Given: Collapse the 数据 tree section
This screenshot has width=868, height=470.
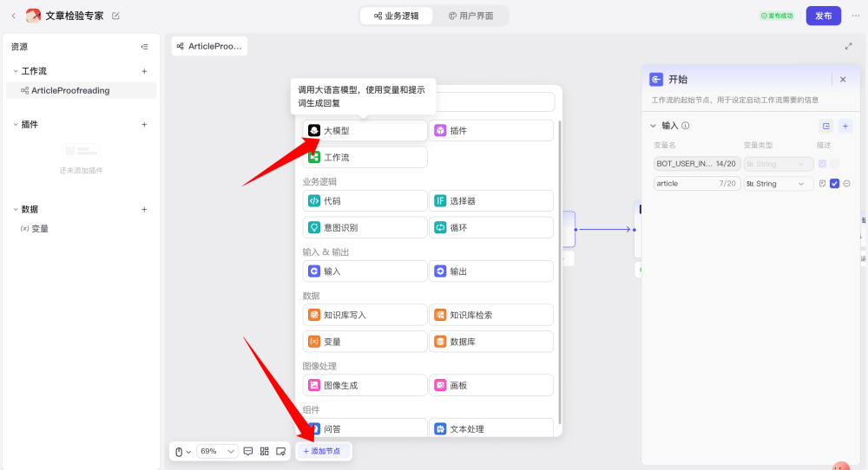Looking at the screenshot, I should pyautogui.click(x=16, y=209).
